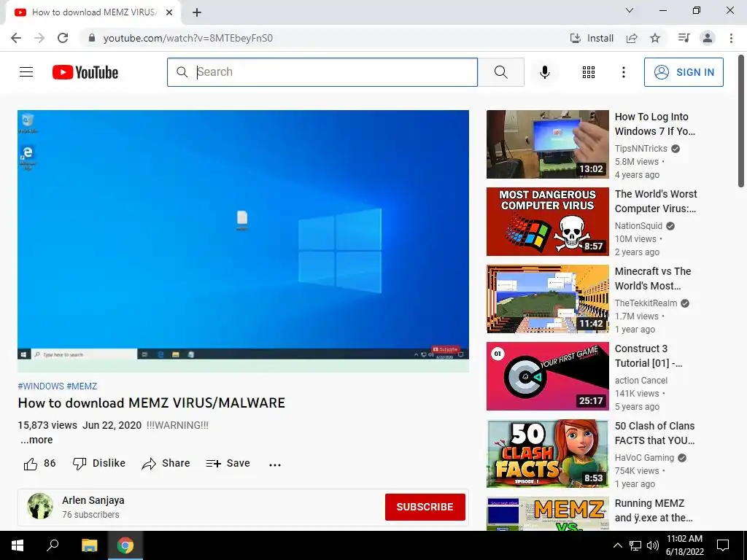Click the SIGN IN button
747x560 pixels.
coord(684,72)
